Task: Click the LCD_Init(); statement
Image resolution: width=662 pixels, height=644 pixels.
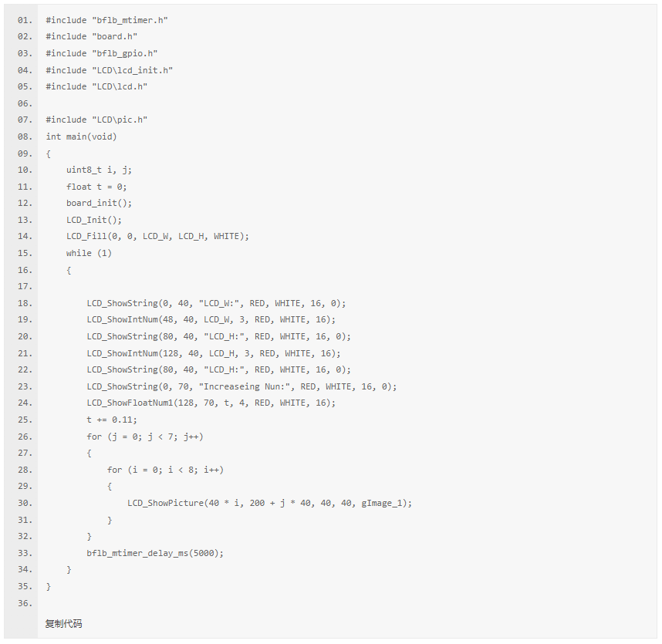Action: click(x=93, y=220)
